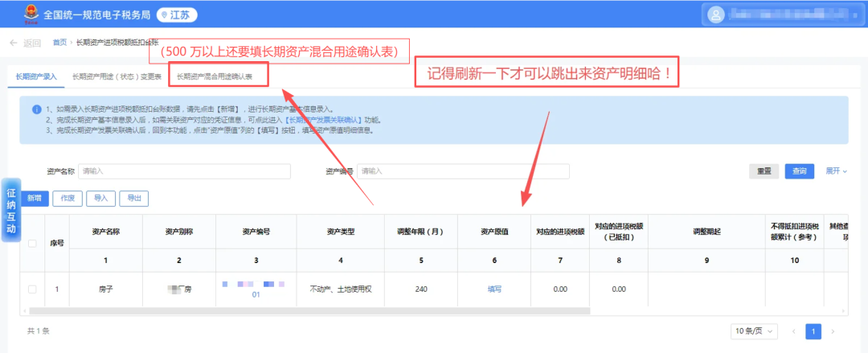This screenshot has height=353, width=868.
Task: Click the tax bureau emblem logo
Action: coord(32,15)
